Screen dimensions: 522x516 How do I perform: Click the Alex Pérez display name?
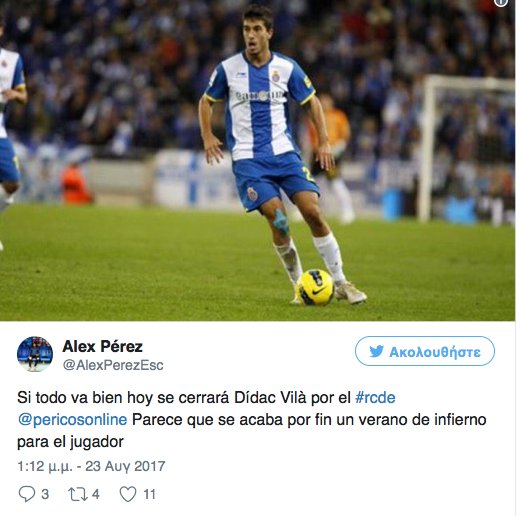103,346
